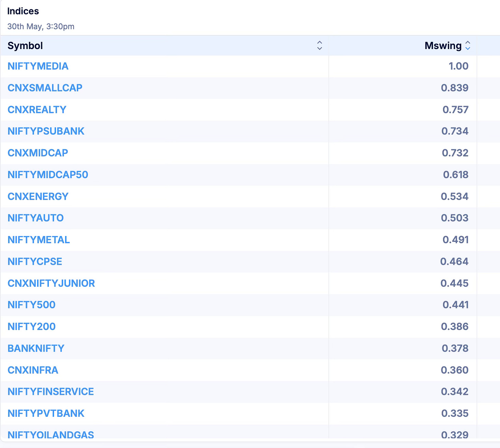
Task: Open the CNXSMALLCAP index link
Action: 45,88
